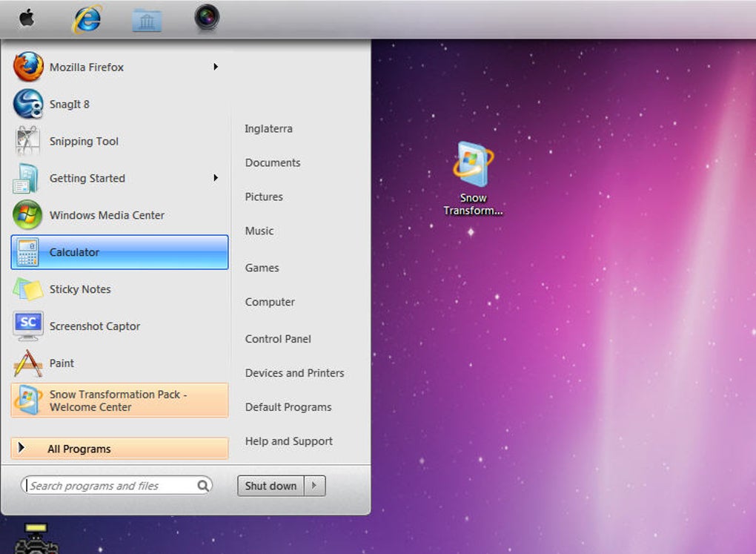Click the Snipping Tool label
The width and height of the screenshot is (756, 554).
pyautogui.click(x=84, y=142)
